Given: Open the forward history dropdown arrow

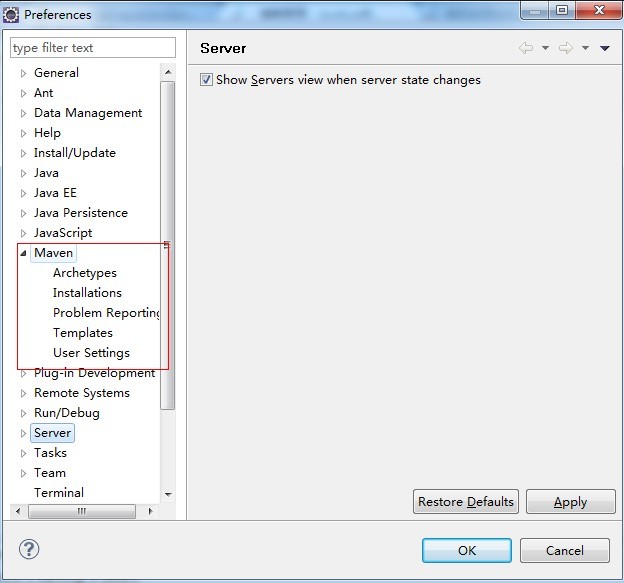Looking at the screenshot, I should [585, 48].
